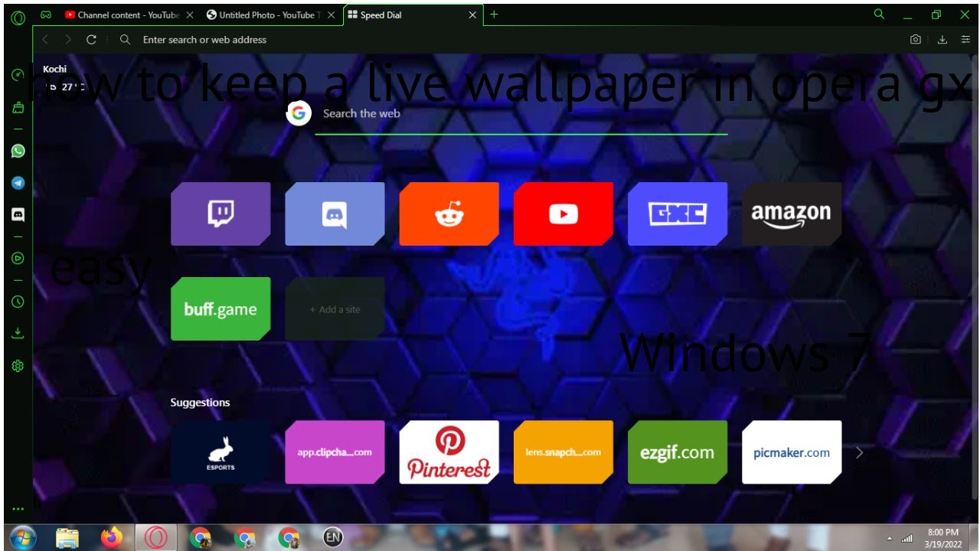This screenshot has width=980, height=551.
Task: Open GX Corner gamepad icon
Action: tap(46, 15)
